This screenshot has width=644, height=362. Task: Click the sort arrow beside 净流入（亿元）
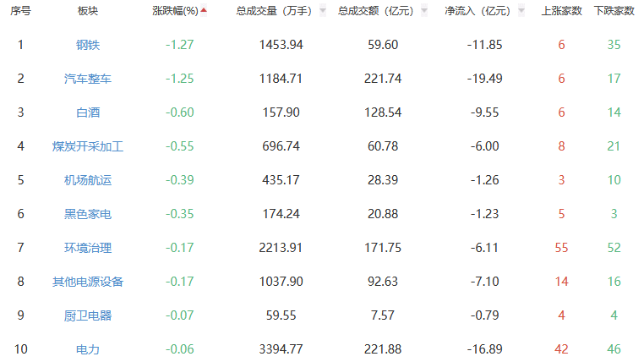point(521,11)
